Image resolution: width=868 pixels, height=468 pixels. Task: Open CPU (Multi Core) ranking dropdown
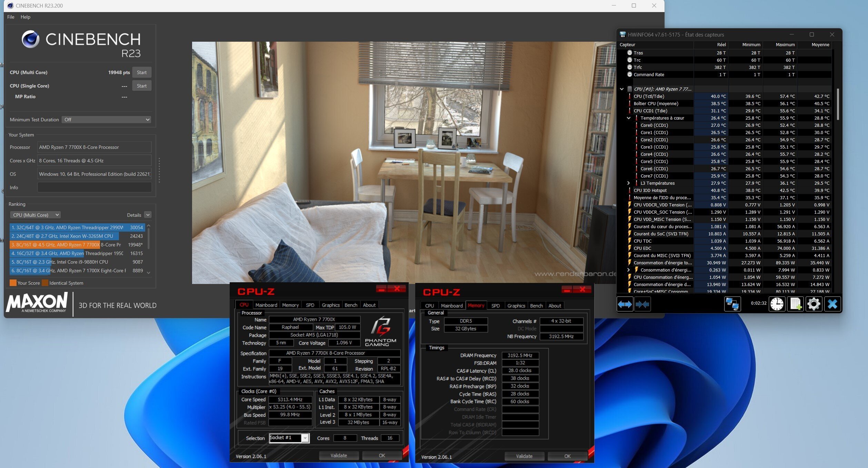(35, 215)
